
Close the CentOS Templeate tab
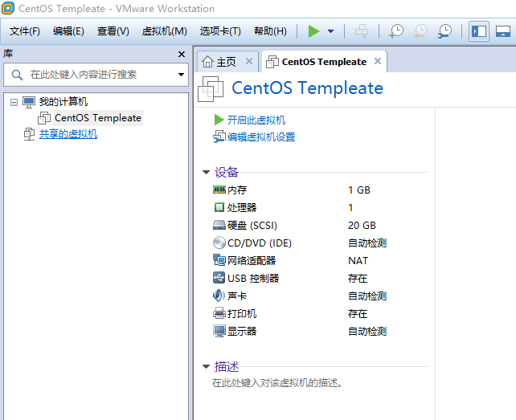(x=378, y=61)
